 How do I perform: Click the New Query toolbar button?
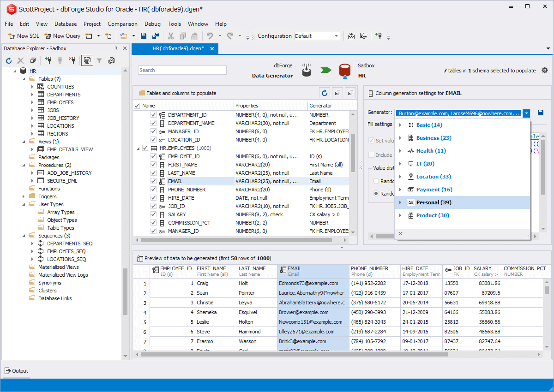(62, 36)
